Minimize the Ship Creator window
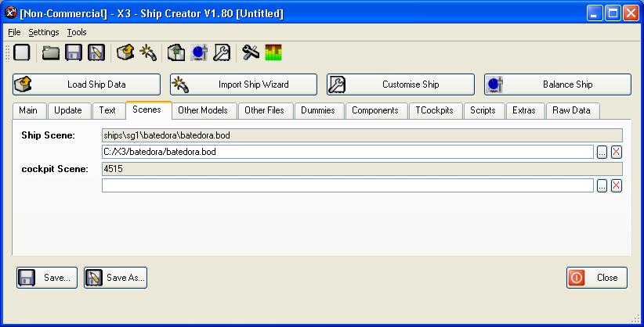The image size is (644, 327). coord(594,13)
